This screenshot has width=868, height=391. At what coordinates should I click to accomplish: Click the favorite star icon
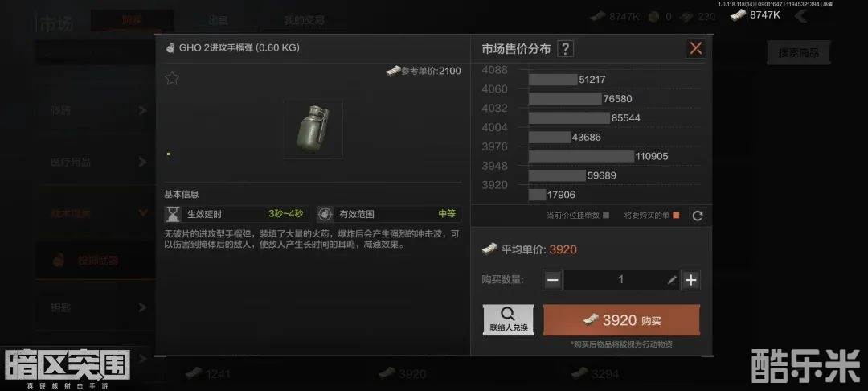click(172, 79)
